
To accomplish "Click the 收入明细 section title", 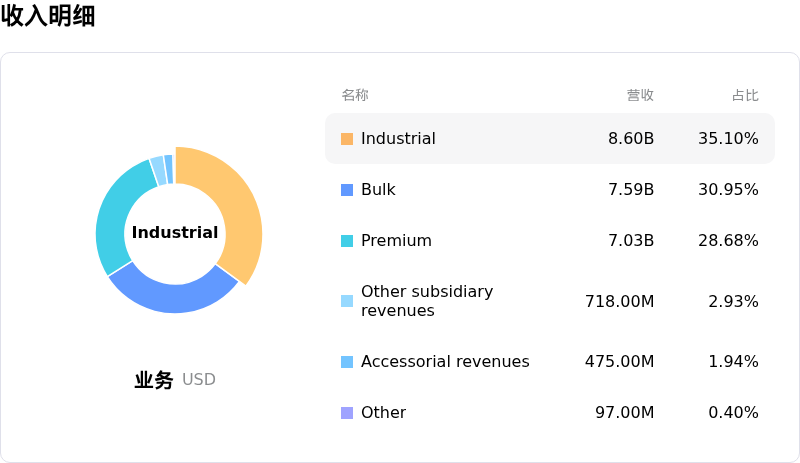I will tap(48, 16).
